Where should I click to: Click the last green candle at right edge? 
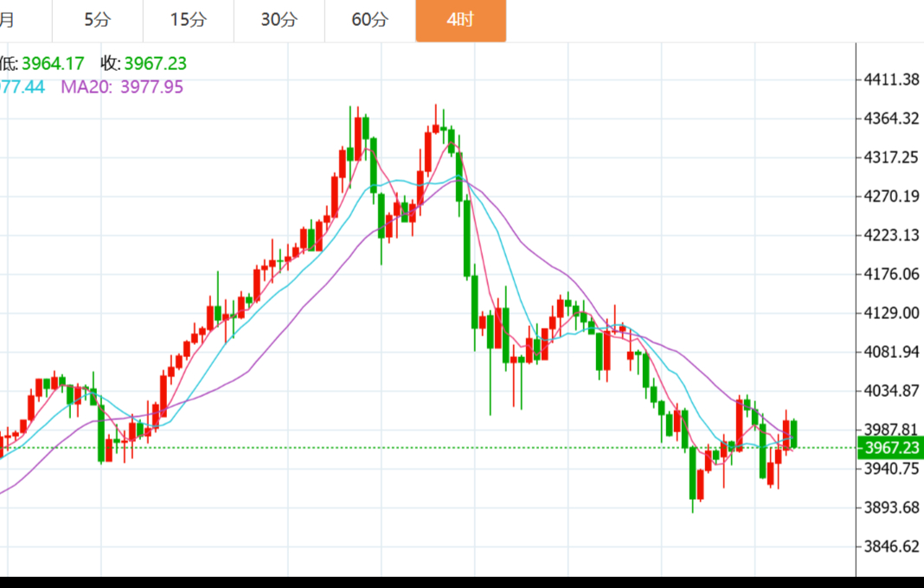pyautogui.click(x=793, y=434)
